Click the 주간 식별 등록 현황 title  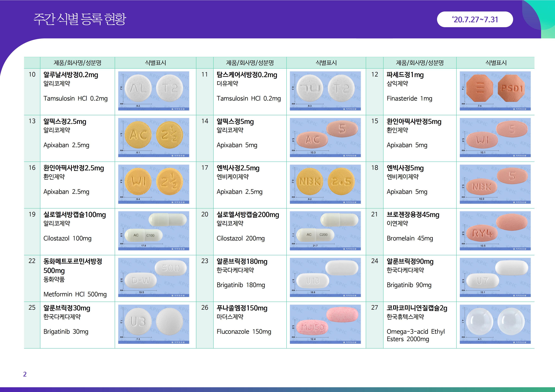(80, 19)
